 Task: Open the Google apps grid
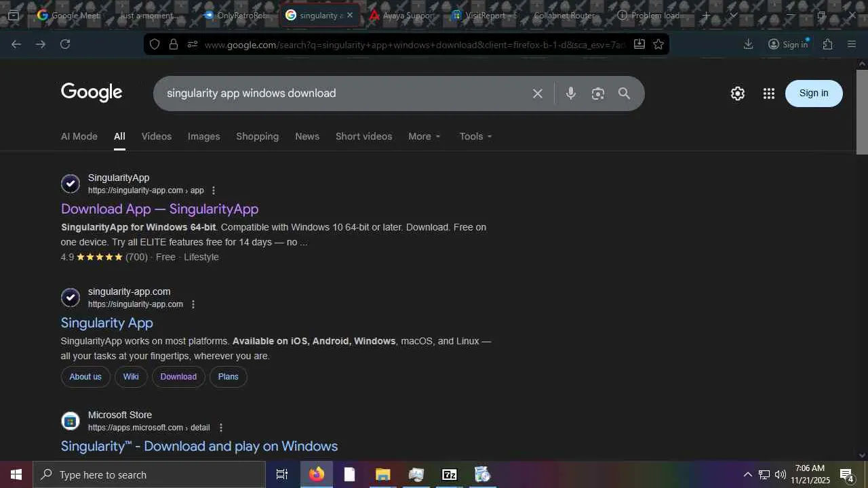click(768, 94)
